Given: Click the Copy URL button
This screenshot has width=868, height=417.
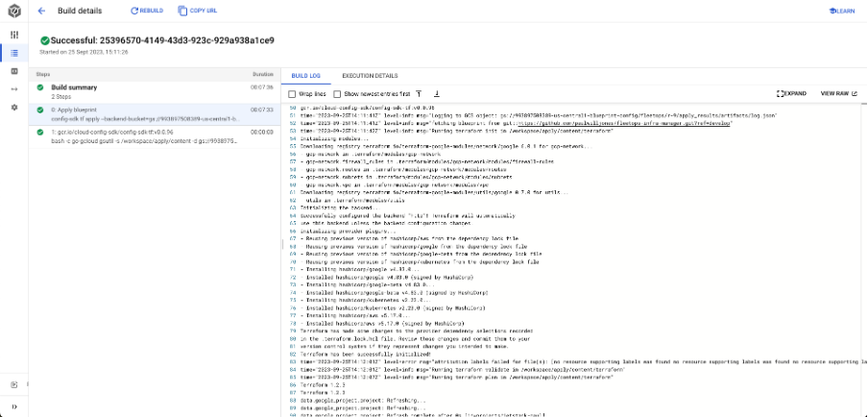Looking at the screenshot, I should 198,11.
